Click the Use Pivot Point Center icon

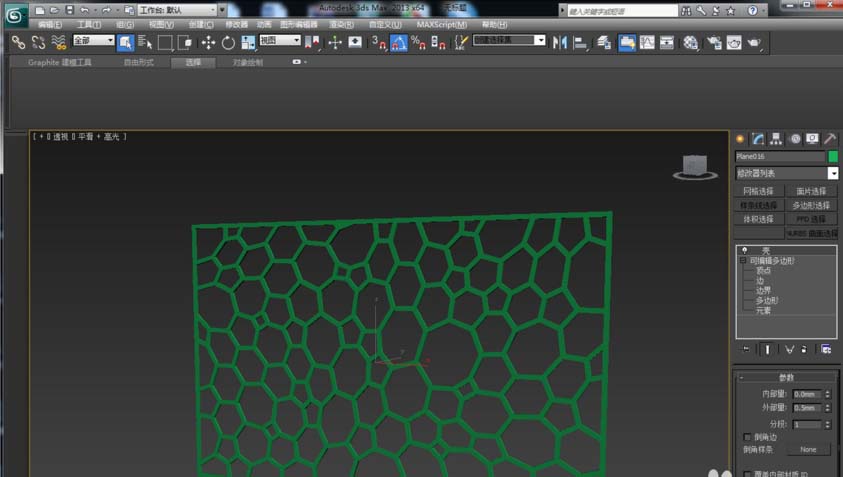pos(312,42)
